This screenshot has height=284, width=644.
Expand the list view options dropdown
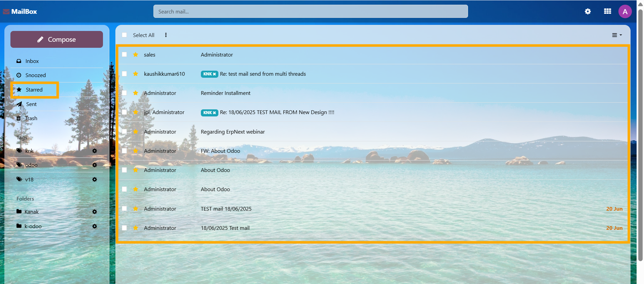tap(617, 35)
